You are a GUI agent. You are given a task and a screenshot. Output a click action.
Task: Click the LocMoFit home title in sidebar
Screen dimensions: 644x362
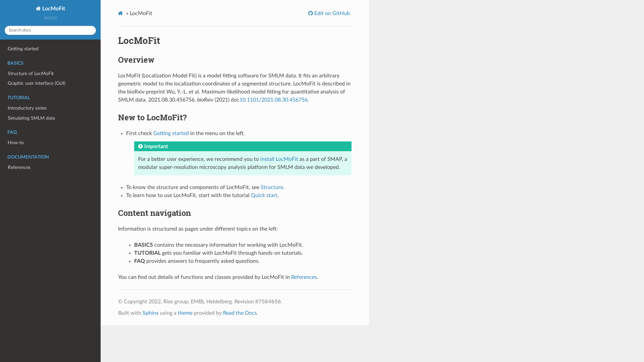50,9
